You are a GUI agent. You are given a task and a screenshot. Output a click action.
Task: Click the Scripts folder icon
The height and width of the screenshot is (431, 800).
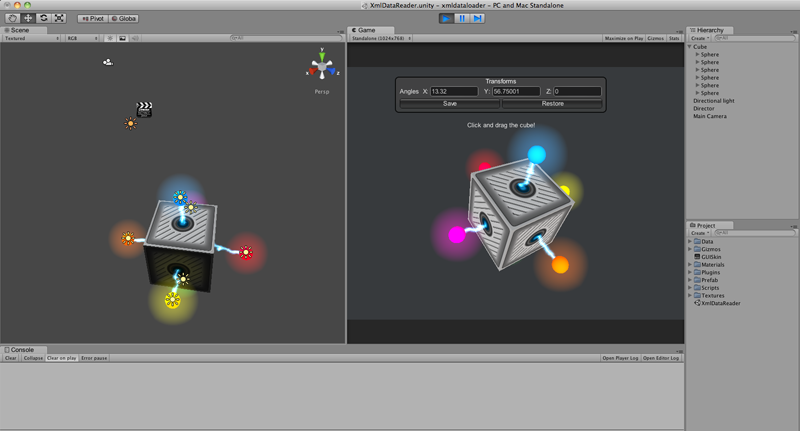pos(697,288)
